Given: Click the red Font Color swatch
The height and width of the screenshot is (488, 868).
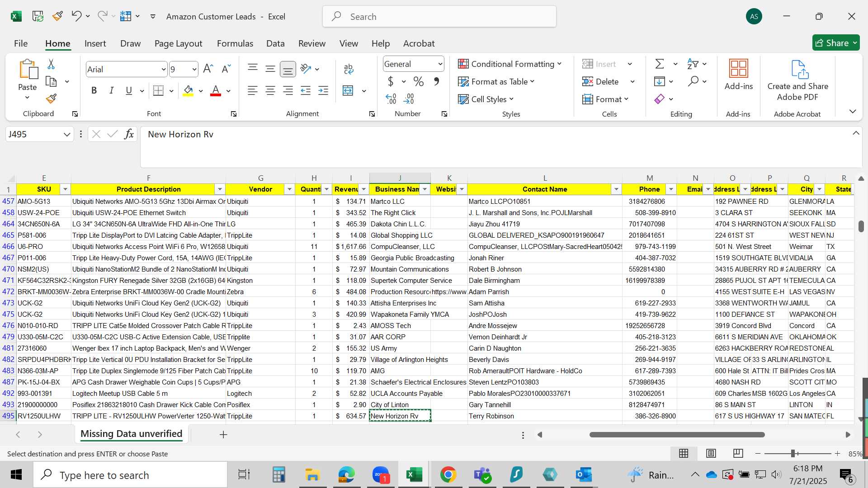Looking at the screenshot, I should click(x=216, y=90).
